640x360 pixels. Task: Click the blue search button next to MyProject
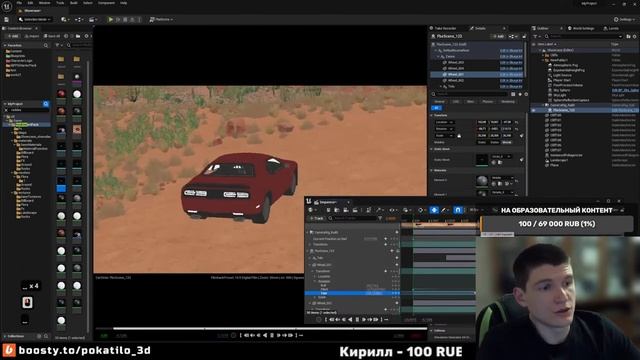46,104
